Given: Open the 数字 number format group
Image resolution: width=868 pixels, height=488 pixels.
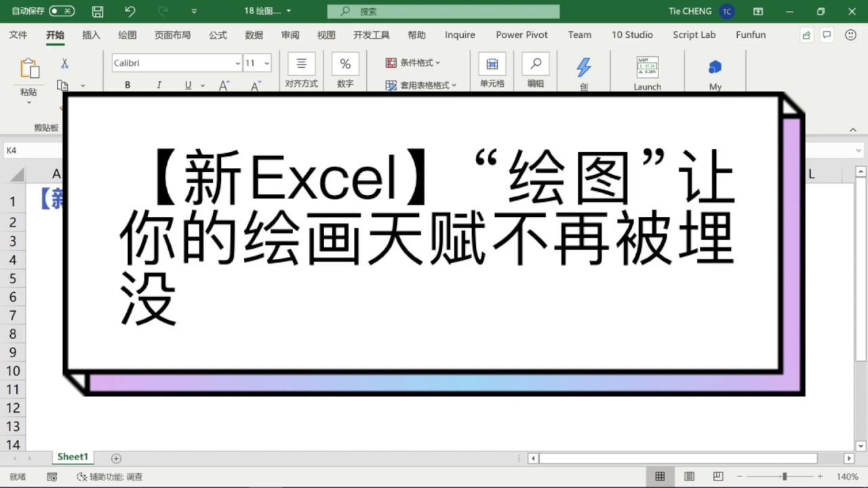Looking at the screenshot, I should tap(345, 71).
